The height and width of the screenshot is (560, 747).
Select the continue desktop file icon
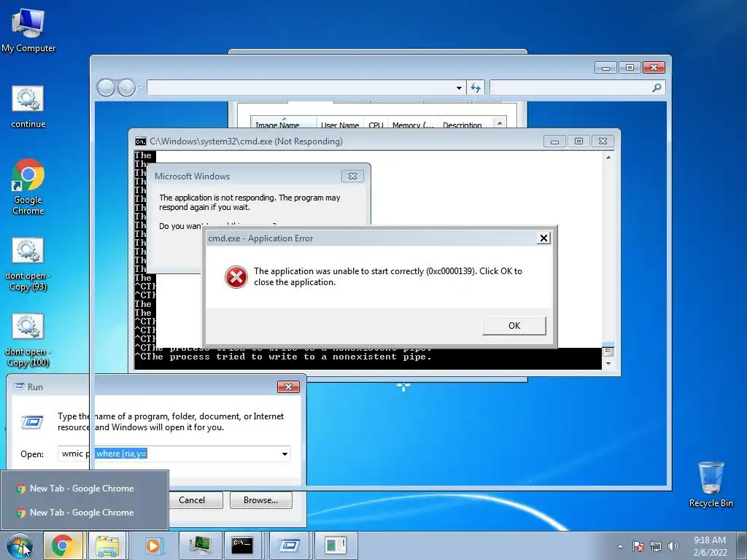coord(28,106)
